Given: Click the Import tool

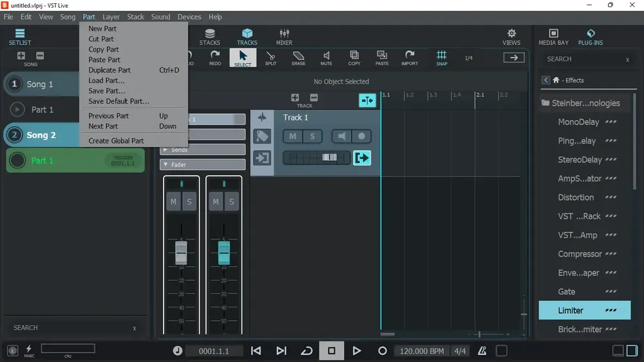Looking at the screenshot, I should pyautogui.click(x=410, y=58).
